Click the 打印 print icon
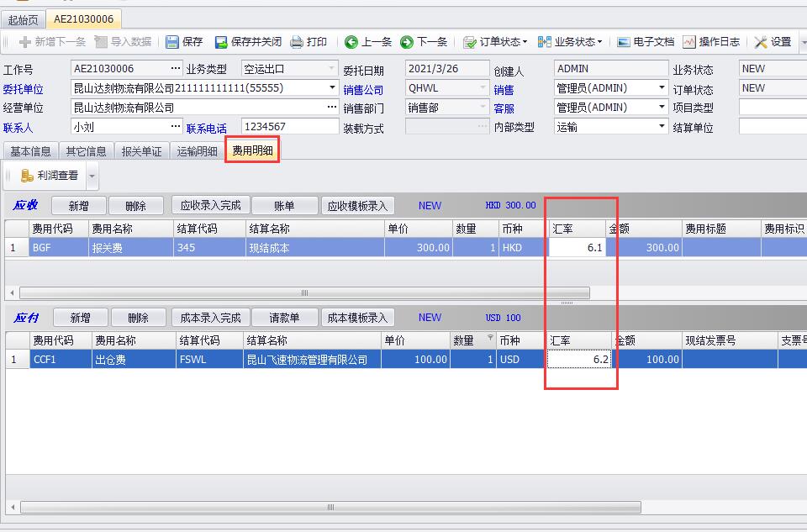807x532 pixels. (x=297, y=42)
